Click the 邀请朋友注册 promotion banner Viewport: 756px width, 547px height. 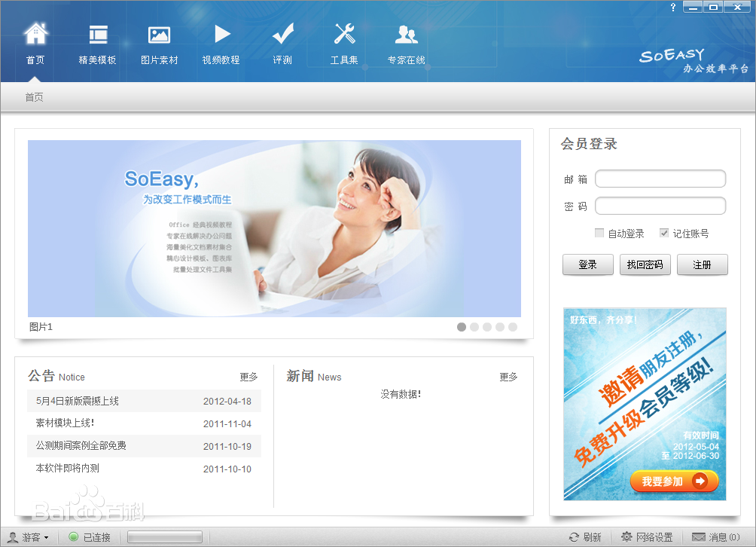[x=645, y=404]
